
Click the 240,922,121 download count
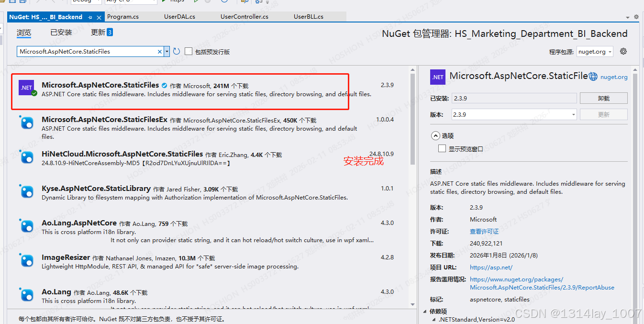pyautogui.click(x=486, y=244)
